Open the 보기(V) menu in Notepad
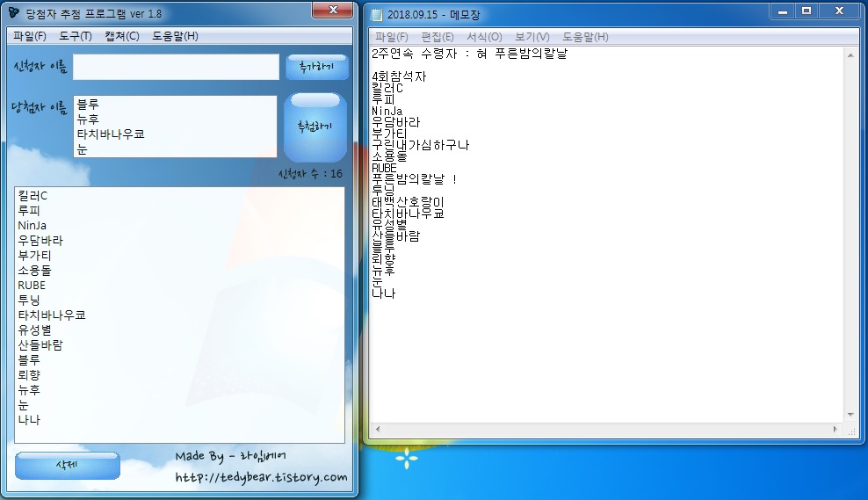Viewport: 868px width, 500px height. point(532,37)
